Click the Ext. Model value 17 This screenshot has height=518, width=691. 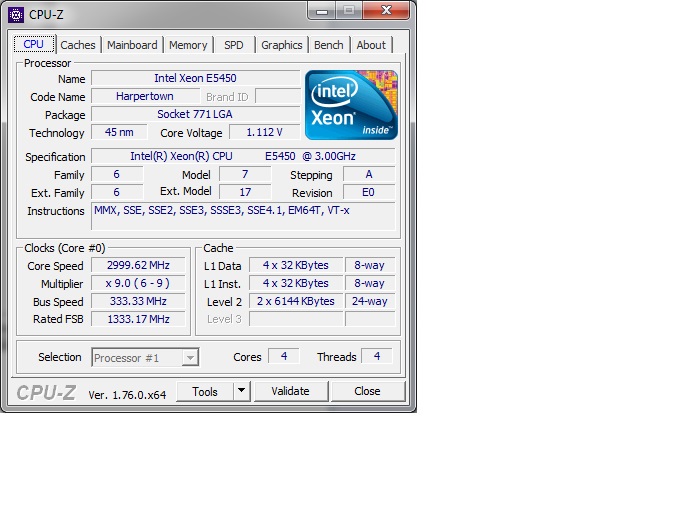coord(245,193)
